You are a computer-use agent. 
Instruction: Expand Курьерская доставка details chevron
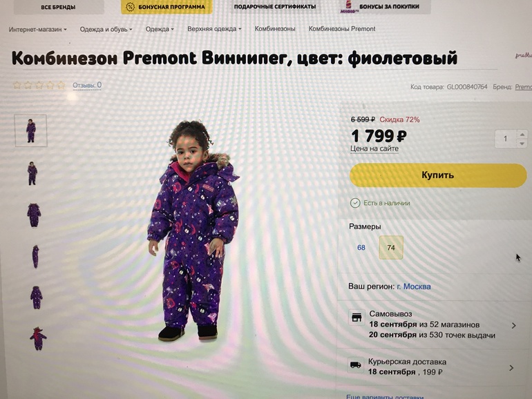[x=511, y=368]
